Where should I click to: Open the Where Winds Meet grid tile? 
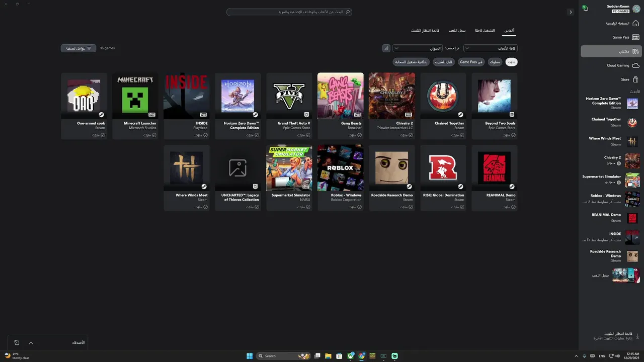click(x=187, y=177)
